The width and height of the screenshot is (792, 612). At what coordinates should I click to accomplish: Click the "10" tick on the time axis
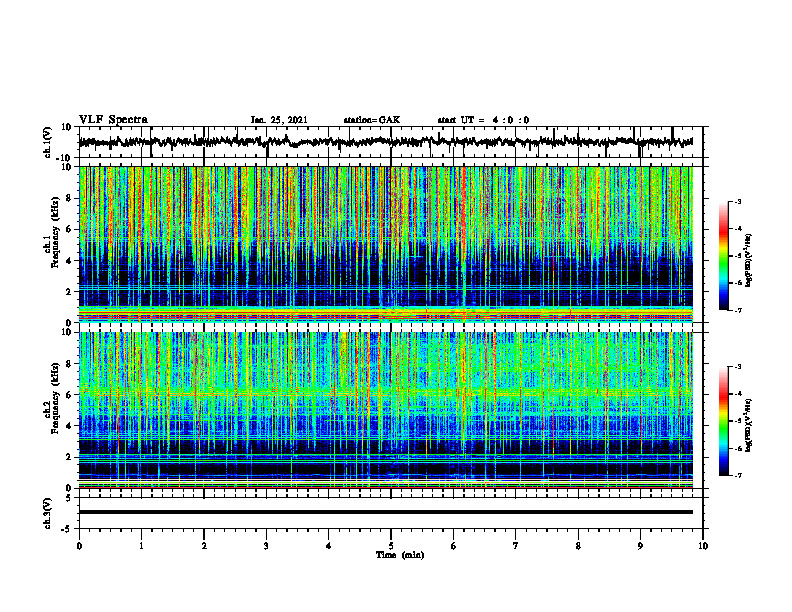(x=703, y=546)
